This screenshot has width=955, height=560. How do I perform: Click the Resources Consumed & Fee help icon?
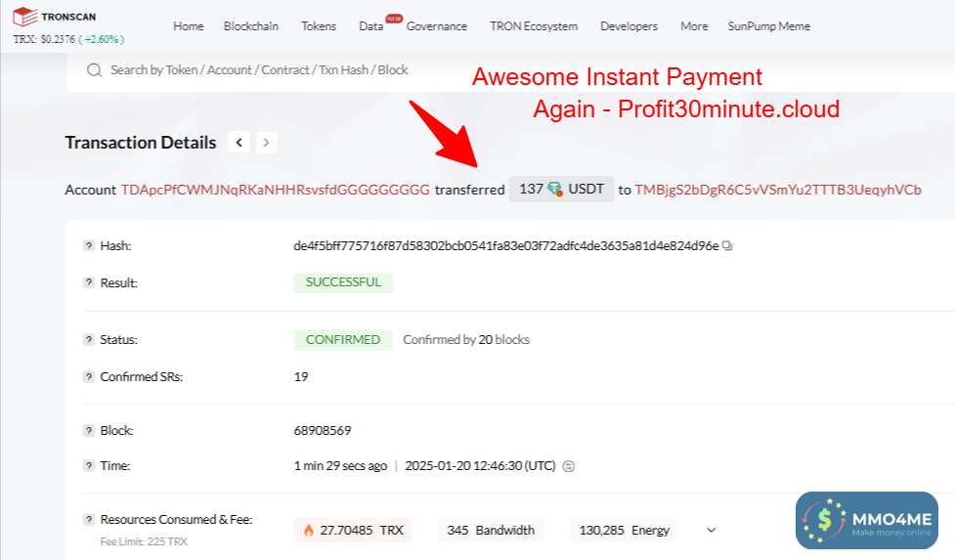tap(89, 519)
